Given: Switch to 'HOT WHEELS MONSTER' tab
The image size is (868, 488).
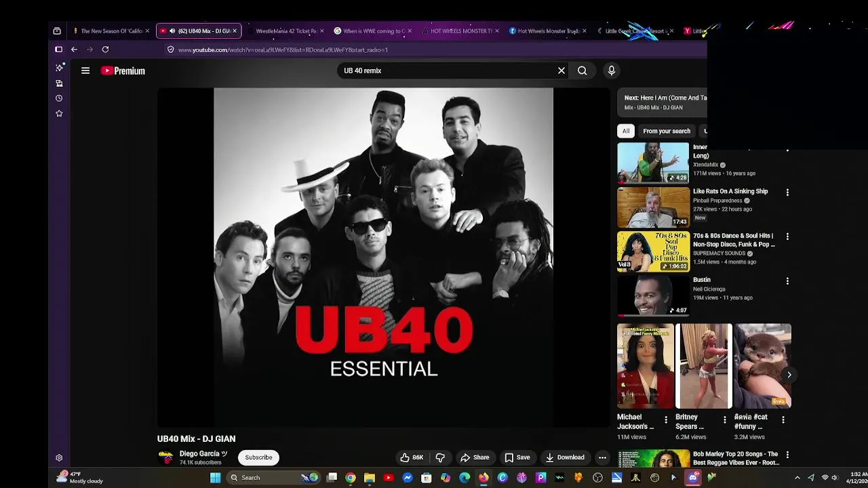Looking at the screenshot, I should [x=460, y=31].
